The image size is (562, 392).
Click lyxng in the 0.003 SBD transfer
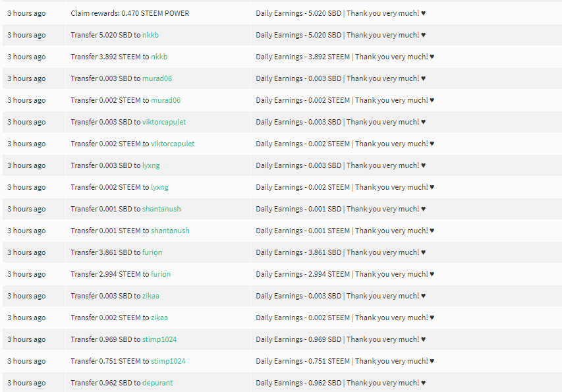(x=151, y=165)
